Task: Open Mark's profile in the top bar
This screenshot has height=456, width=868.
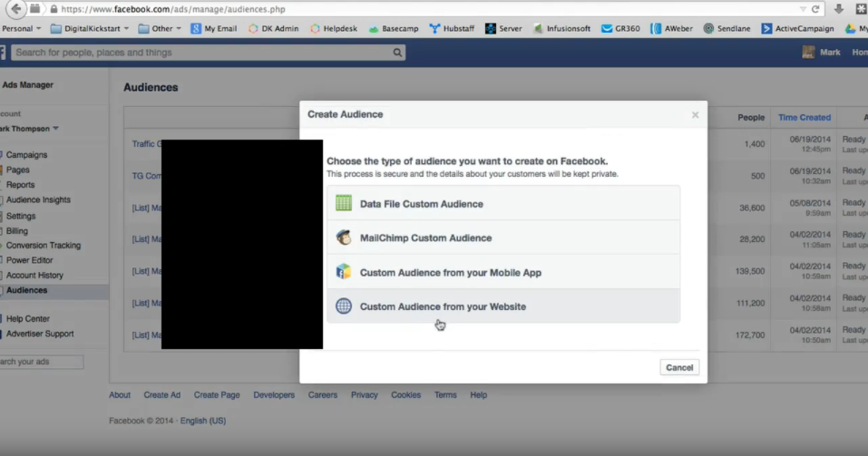Action: click(x=821, y=52)
